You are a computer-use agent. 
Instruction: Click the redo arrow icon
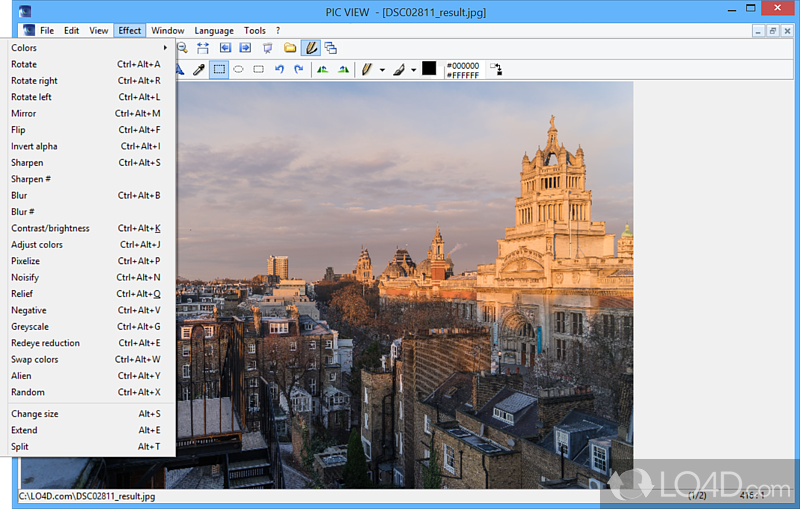[298, 69]
